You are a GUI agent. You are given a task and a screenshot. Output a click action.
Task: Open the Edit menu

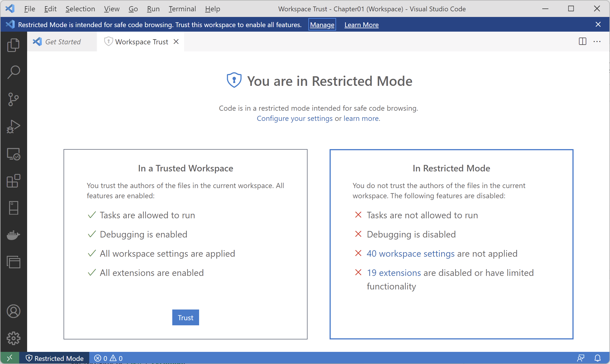tap(50, 9)
